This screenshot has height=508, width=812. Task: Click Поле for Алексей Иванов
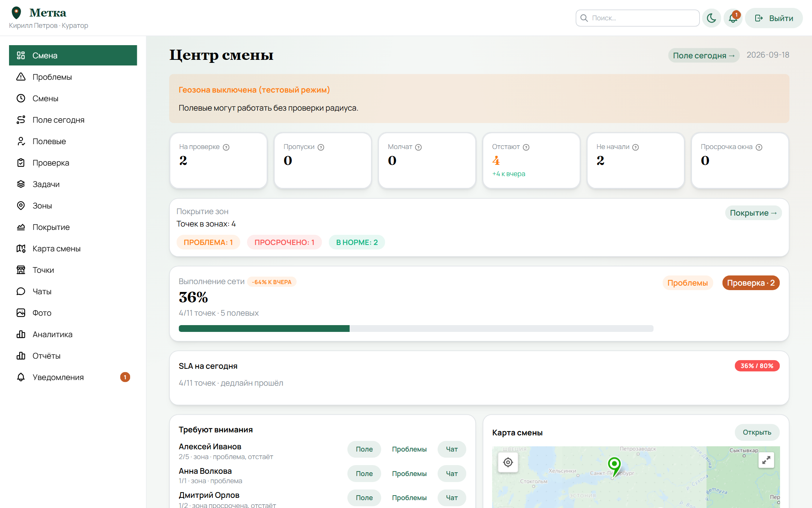coord(364,449)
